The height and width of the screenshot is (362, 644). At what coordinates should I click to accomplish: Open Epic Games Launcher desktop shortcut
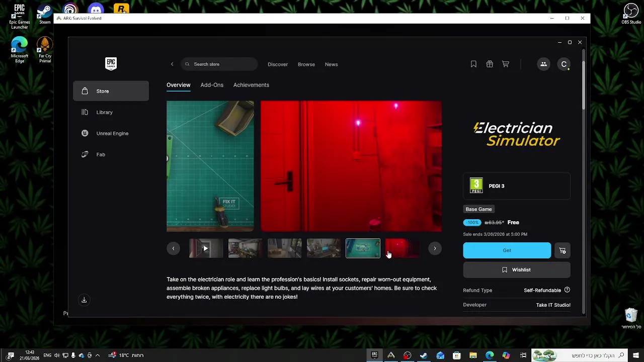pos(20,17)
